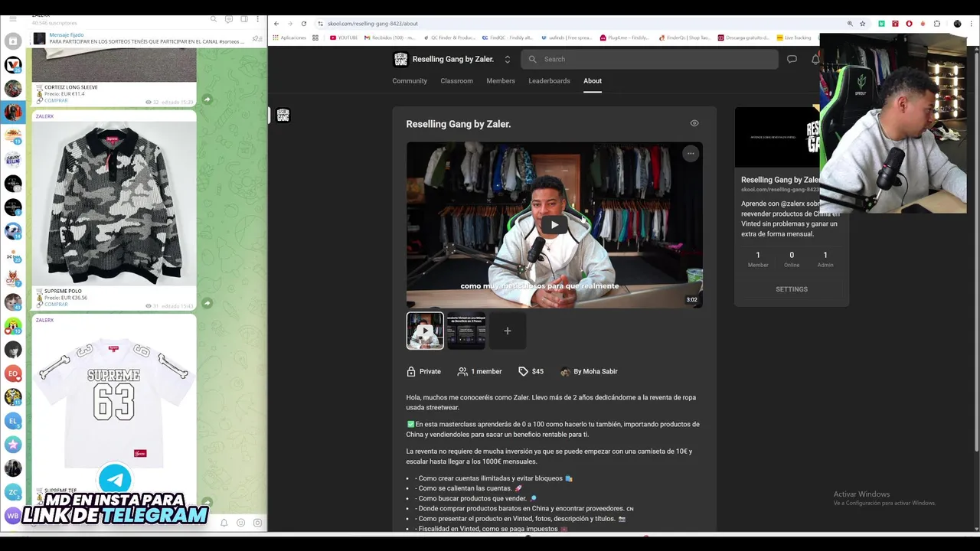
Task: Open Telegram channel discussion icon
Action: (x=229, y=18)
